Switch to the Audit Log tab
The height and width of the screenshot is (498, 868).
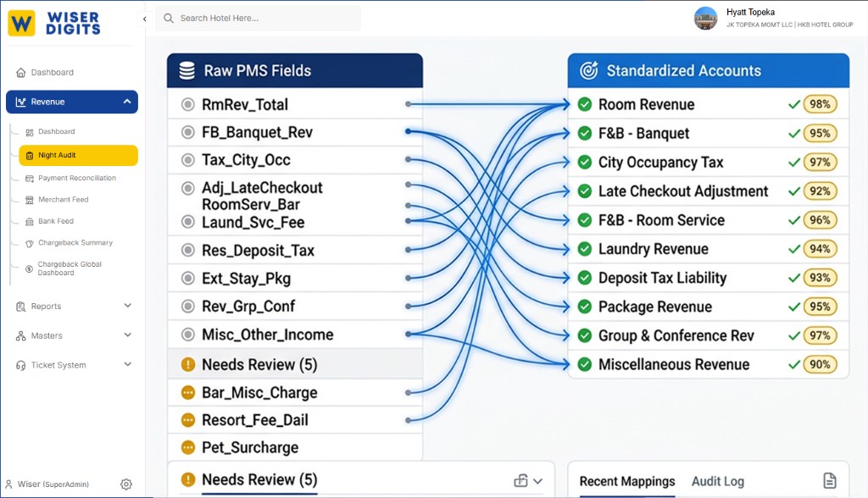click(x=718, y=480)
